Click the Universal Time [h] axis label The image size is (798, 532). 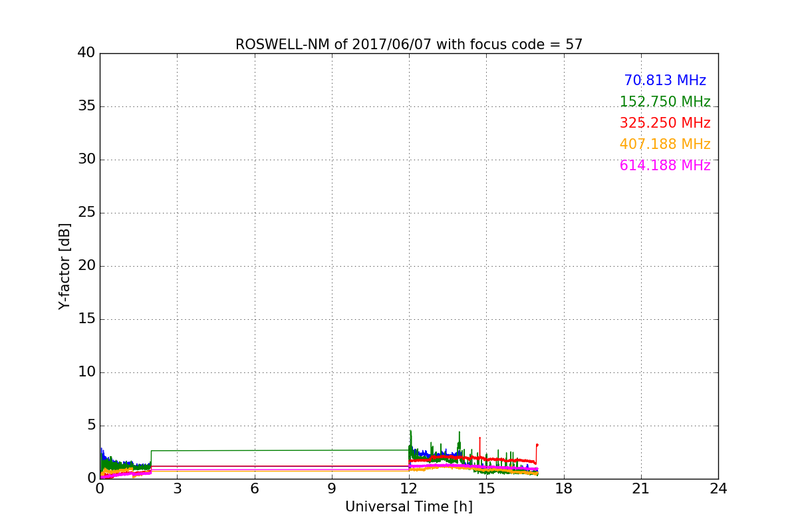408,507
